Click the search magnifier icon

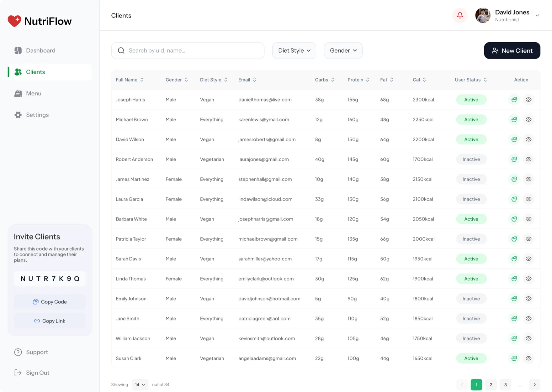click(121, 50)
